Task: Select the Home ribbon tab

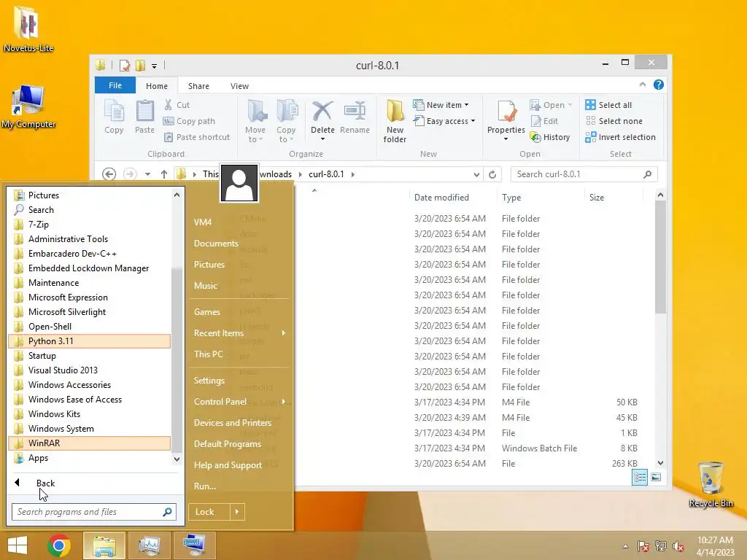Action: 157,86
